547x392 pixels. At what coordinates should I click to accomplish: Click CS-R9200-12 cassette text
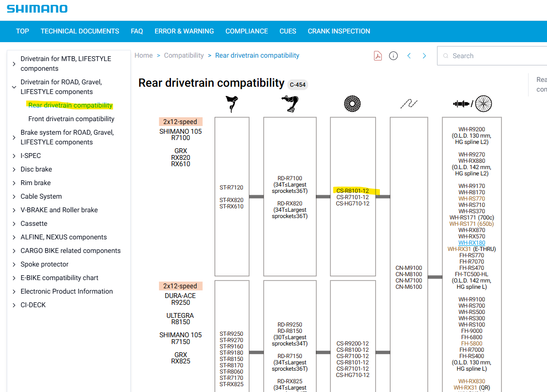pos(352,344)
